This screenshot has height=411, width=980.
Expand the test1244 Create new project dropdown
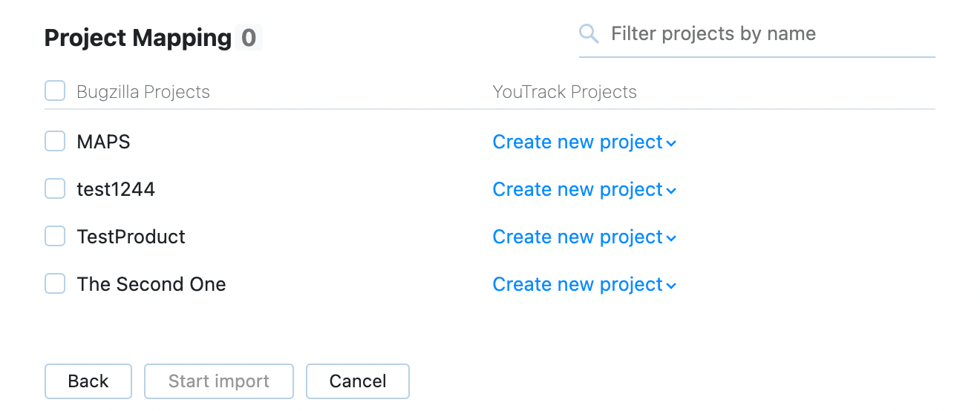tap(584, 189)
